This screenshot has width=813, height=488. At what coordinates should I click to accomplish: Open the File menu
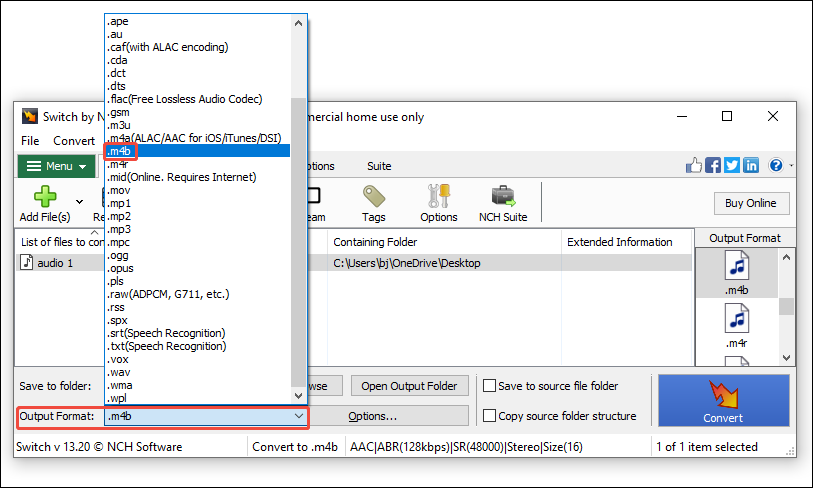30,141
